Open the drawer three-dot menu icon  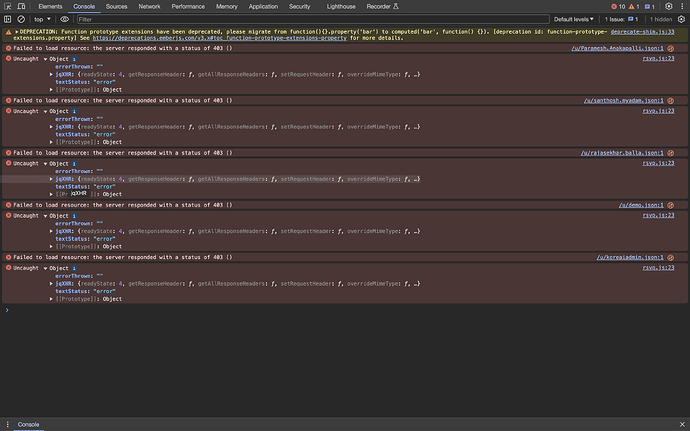coord(7,424)
